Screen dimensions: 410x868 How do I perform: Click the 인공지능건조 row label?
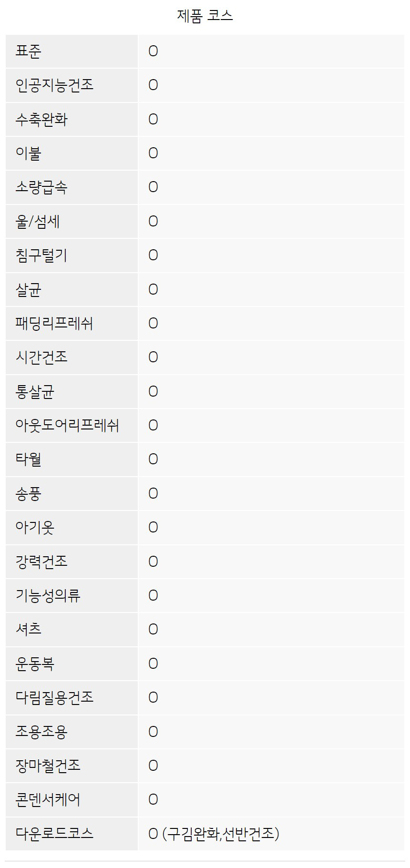[x=54, y=85]
